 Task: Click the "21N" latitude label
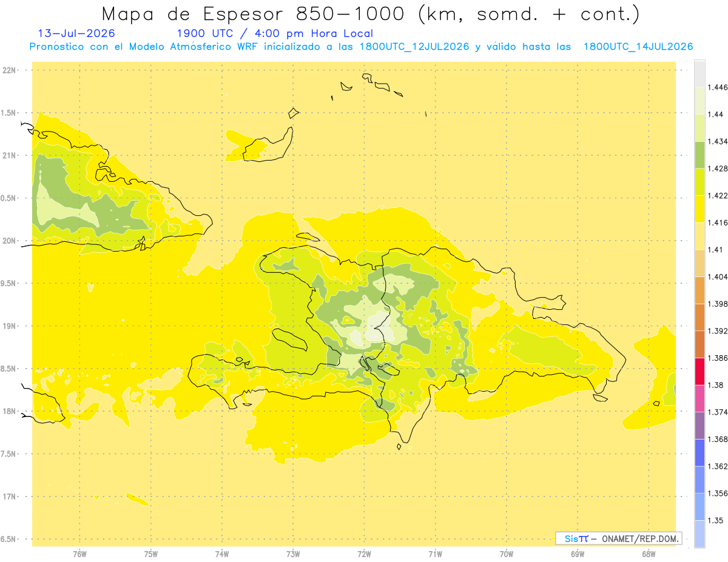[10, 155]
